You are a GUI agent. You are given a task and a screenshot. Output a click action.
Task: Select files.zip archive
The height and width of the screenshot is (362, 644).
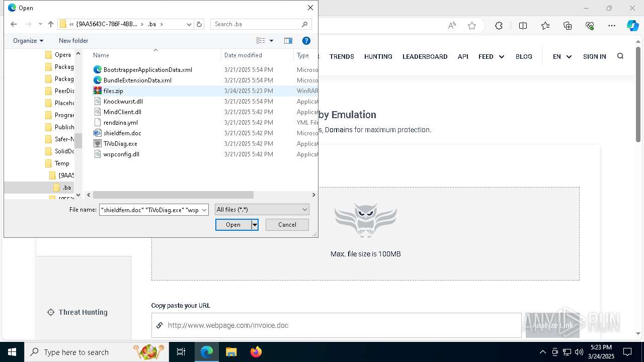click(x=113, y=91)
